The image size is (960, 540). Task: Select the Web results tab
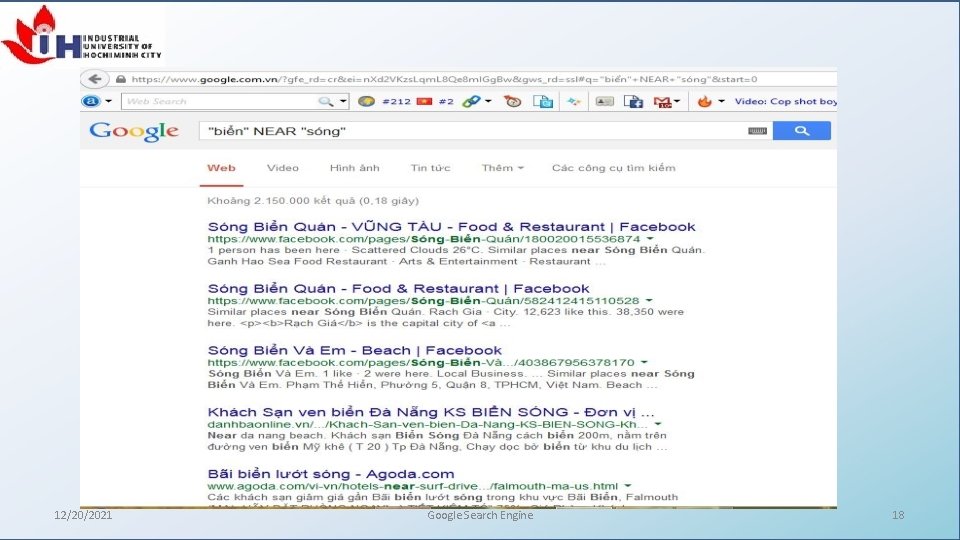click(x=221, y=168)
